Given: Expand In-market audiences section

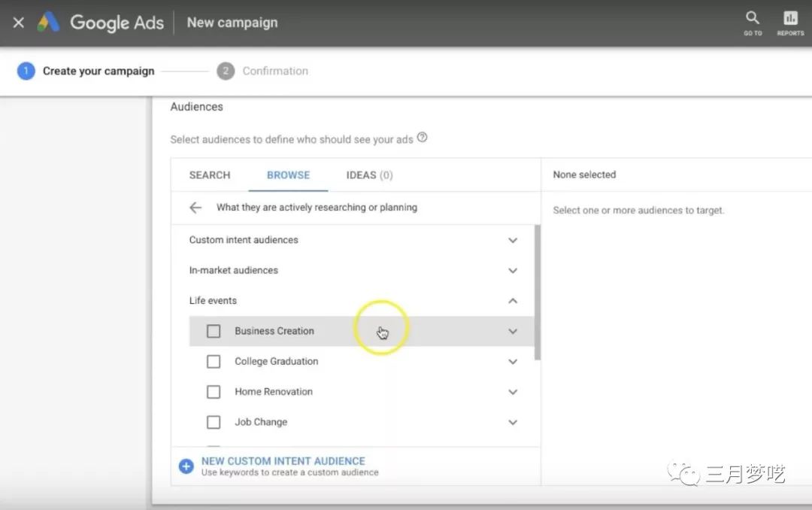Looking at the screenshot, I should [513, 271].
